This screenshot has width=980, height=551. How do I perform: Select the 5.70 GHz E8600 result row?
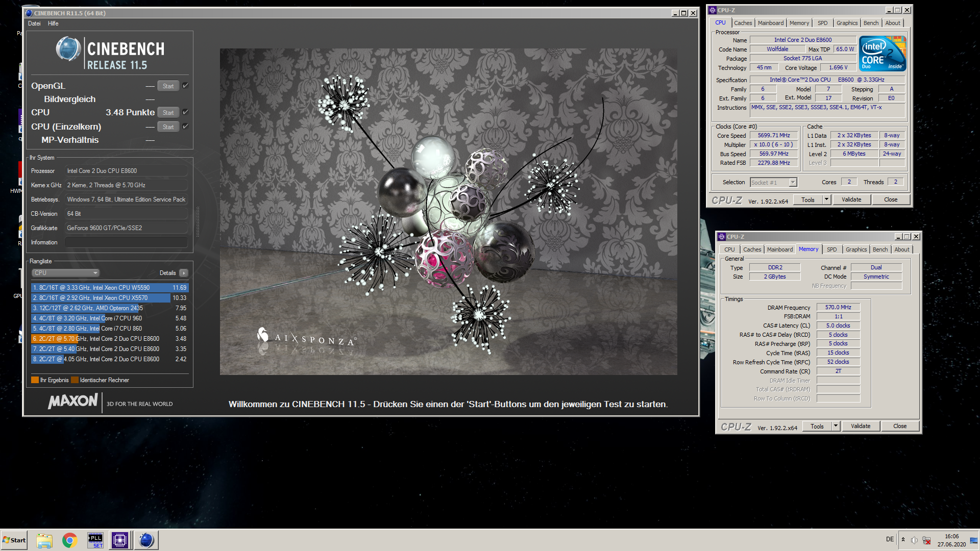(x=110, y=339)
